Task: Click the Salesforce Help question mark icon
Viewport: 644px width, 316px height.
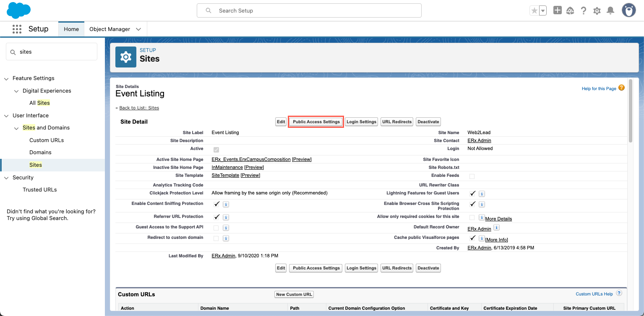Action: pyautogui.click(x=584, y=11)
